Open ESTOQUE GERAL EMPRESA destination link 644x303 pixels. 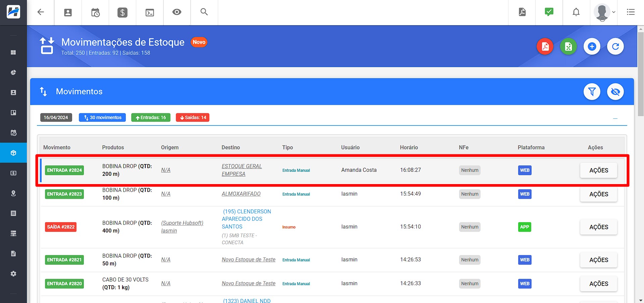[242, 170]
